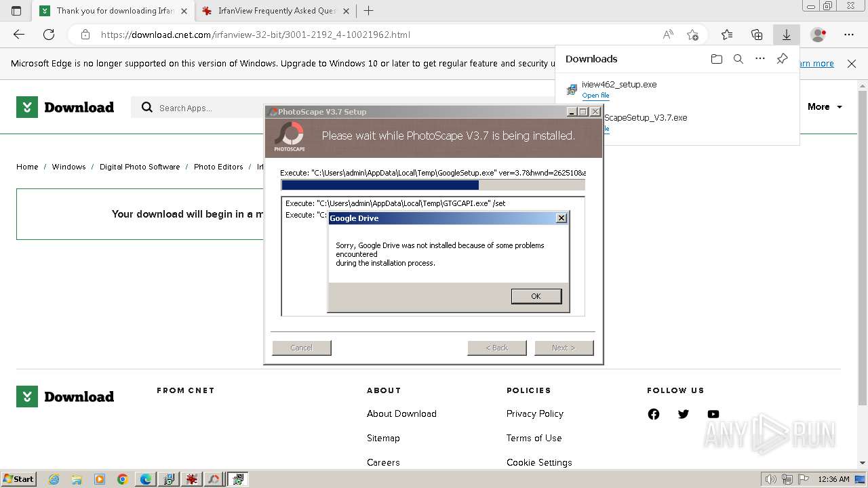Switch to PhotoScape taskbar button
Screen dimensions: 868x488
tap(214, 479)
